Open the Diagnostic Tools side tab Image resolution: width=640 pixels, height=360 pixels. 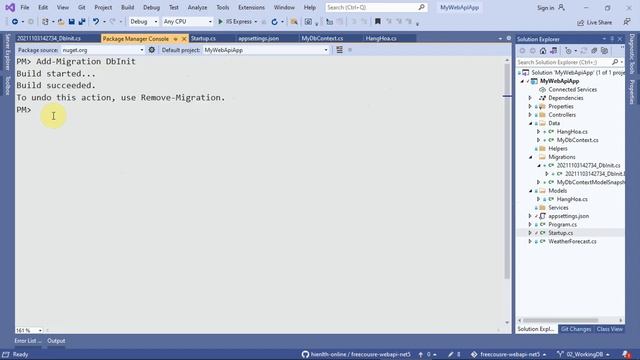click(632, 54)
